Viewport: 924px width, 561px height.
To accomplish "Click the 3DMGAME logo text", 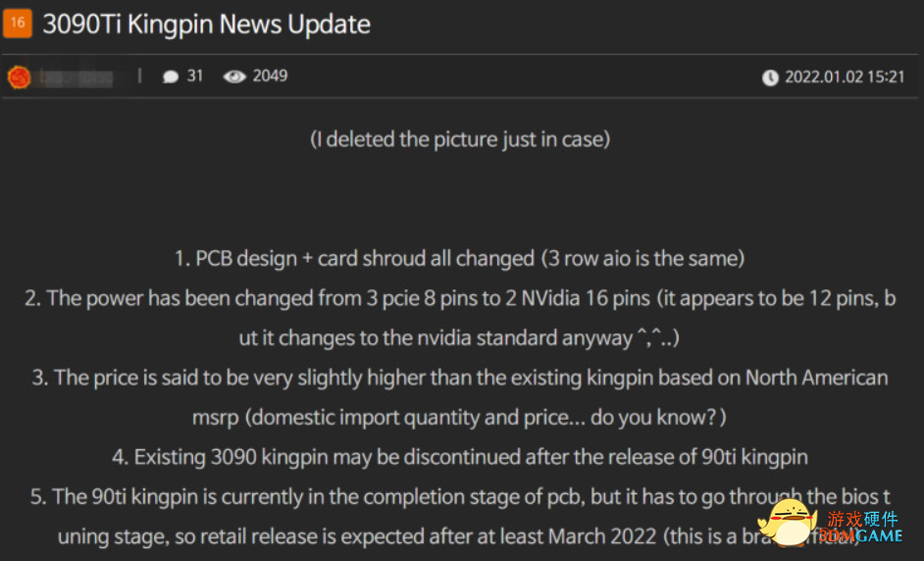I will click(860, 535).
